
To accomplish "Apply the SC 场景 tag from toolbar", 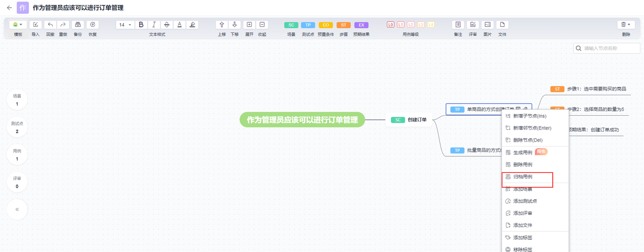I will tap(291, 25).
